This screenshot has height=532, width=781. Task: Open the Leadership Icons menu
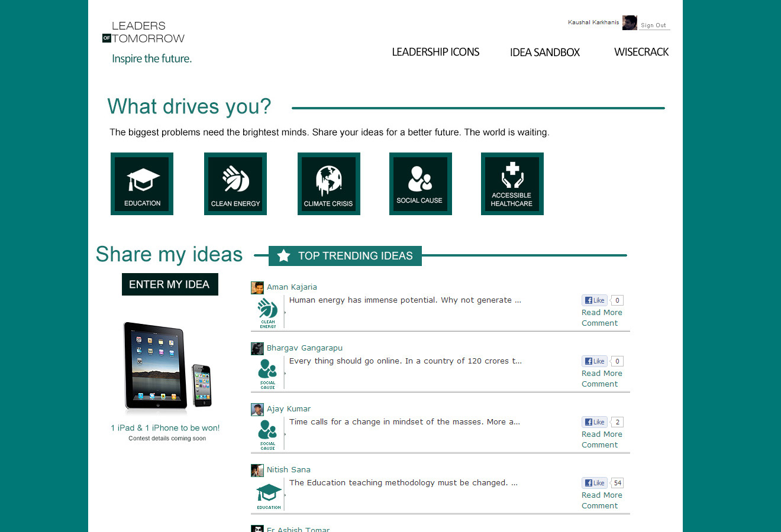[x=435, y=52]
